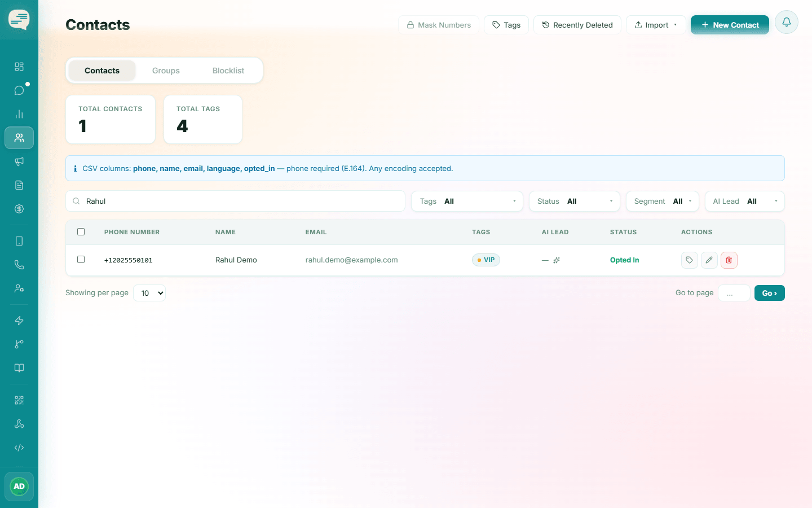Image resolution: width=812 pixels, height=508 pixels.
Task: Open Recently Deleted contacts
Action: [x=577, y=25]
